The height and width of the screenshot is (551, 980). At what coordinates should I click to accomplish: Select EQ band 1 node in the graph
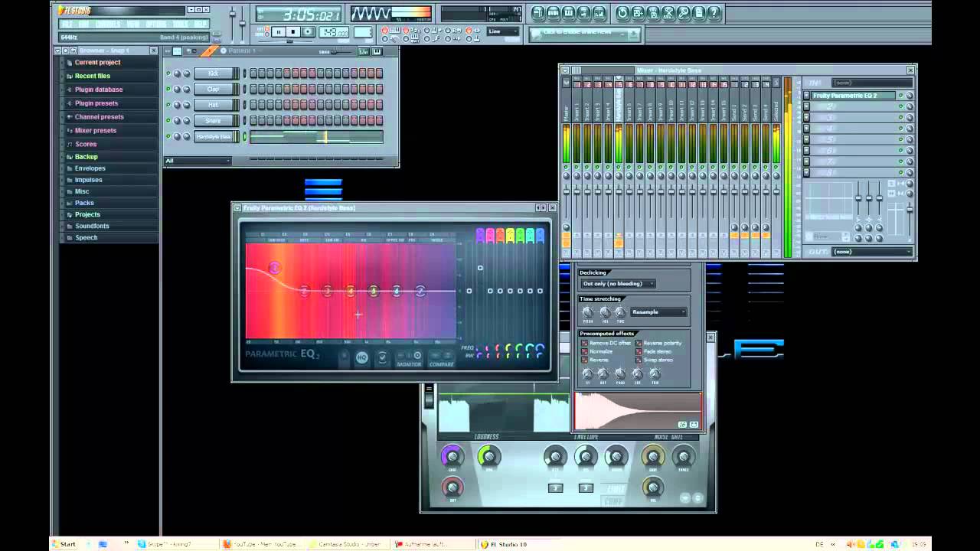pyautogui.click(x=275, y=267)
